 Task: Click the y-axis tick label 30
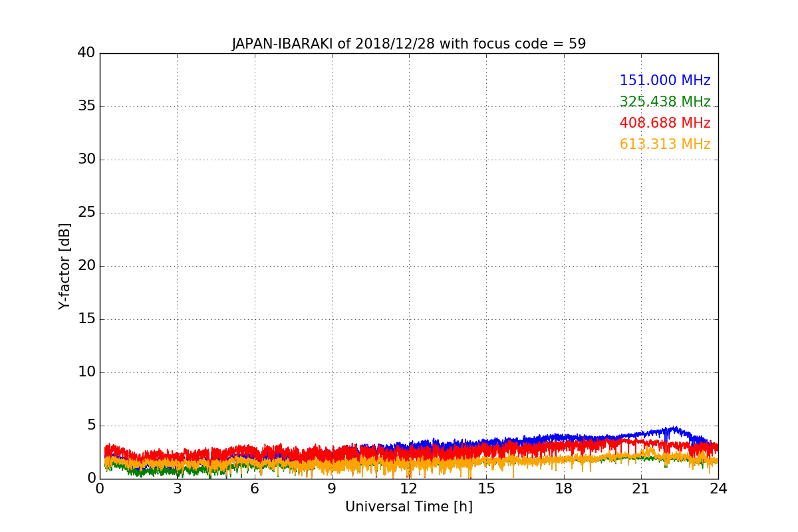86,160
